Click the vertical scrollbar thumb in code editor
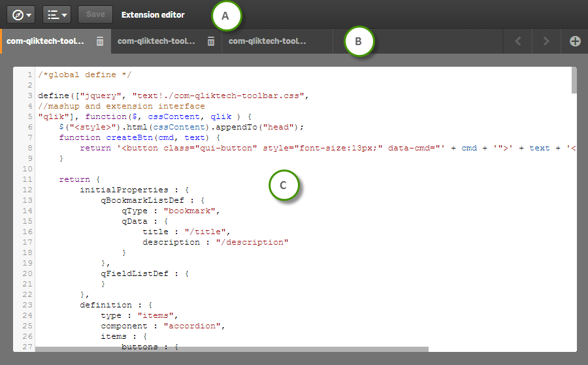The width and height of the screenshot is (588, 365). pos(574,80)
